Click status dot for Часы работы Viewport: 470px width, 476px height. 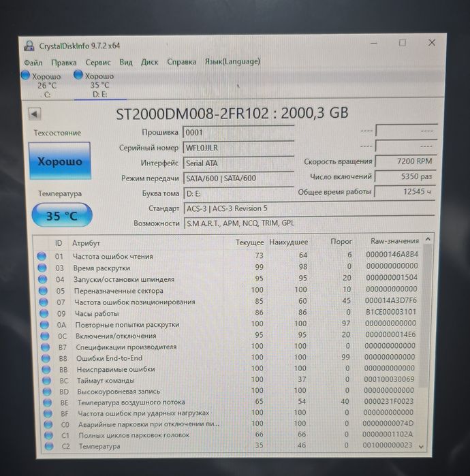tap(44, 313)
